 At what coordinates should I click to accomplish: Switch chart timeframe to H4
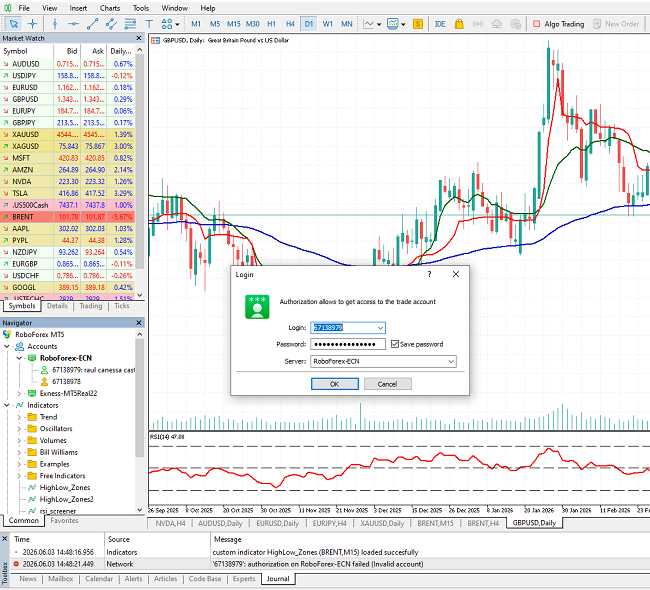tap(290, 24)
